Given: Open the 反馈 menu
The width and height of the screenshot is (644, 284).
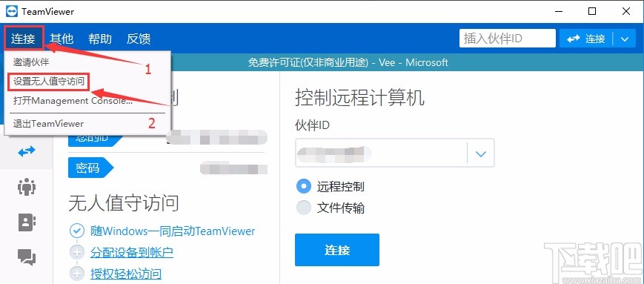Looking at the screenshot, I should click(139, 39).
